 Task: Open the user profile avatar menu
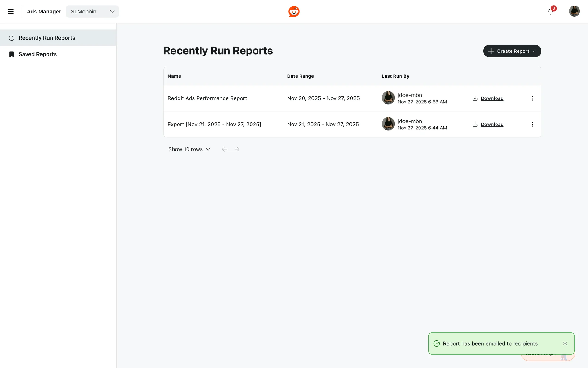coord(574,11)
